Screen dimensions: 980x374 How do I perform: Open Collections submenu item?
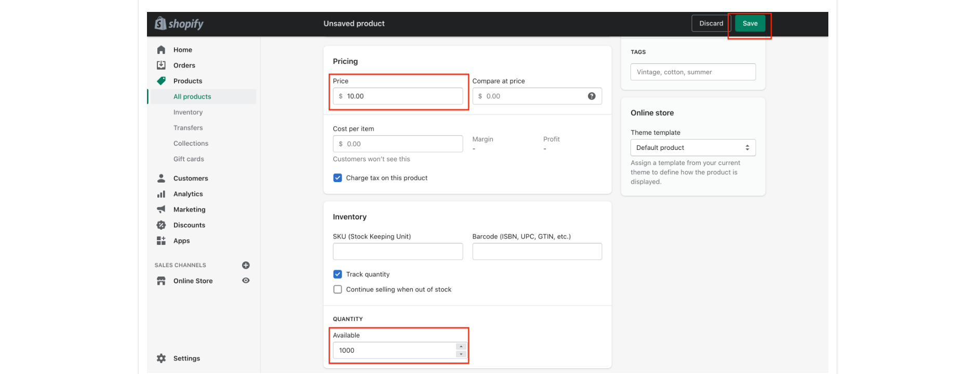pyautogui.click(x=191, y=143)
